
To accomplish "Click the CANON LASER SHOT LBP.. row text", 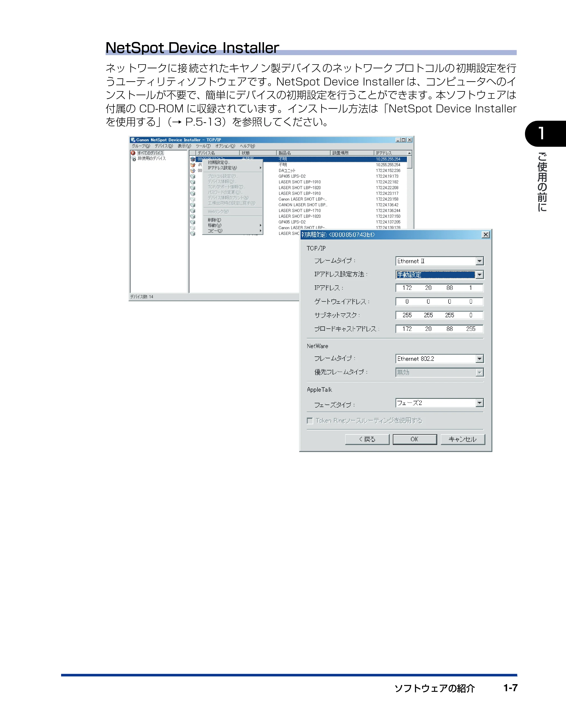I will (x=303, y=205).
